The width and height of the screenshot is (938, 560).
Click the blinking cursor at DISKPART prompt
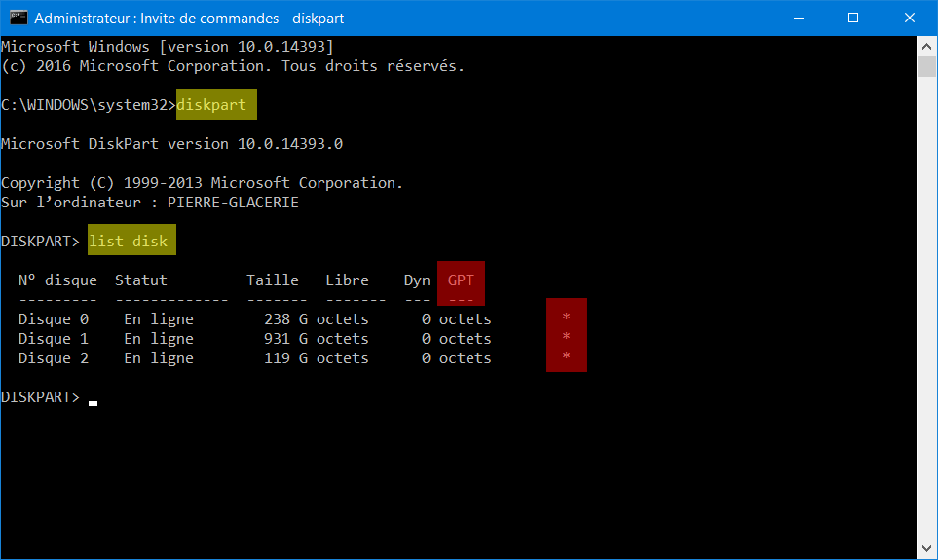(x=93, y=404)
